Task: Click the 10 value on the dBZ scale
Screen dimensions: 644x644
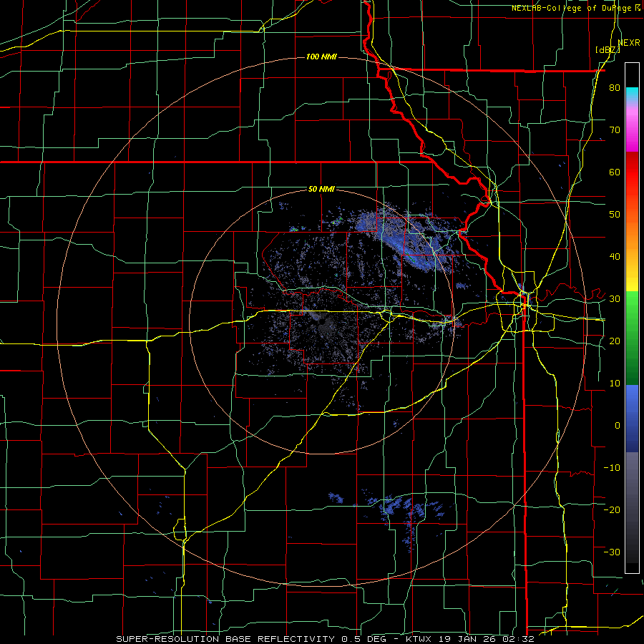Action: tap(615, 384)
